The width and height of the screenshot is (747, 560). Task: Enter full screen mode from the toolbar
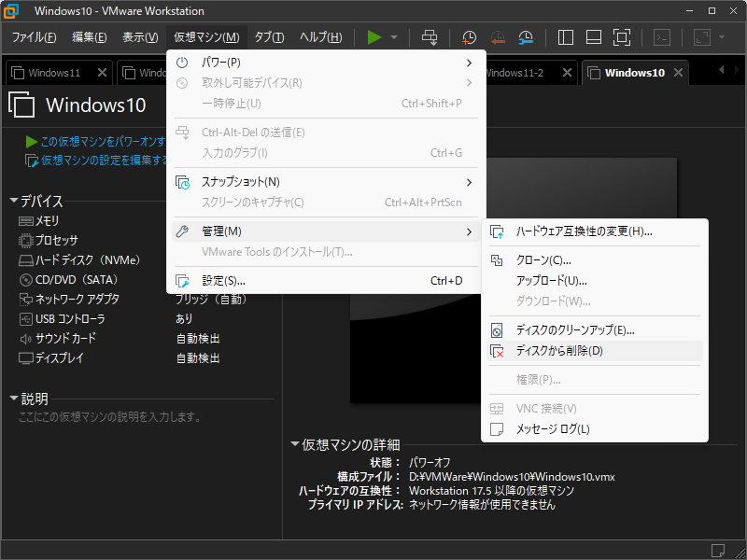pos(622,37)
